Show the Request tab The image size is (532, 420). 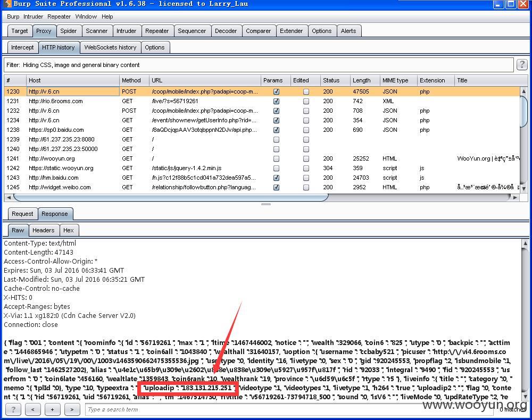coord(22,214)
